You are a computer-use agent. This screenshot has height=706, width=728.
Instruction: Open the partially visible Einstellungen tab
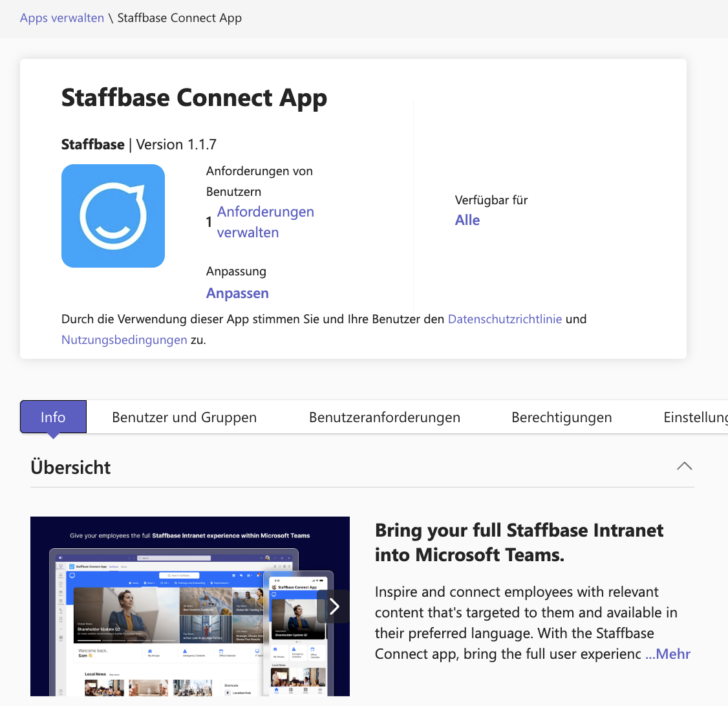[695, 417]
